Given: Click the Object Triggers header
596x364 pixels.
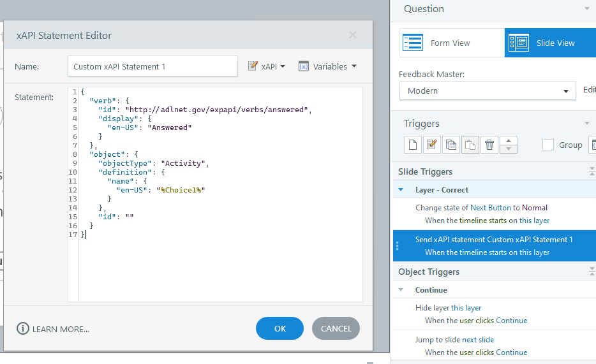Looking at the screenshot, I should point(429,272).
